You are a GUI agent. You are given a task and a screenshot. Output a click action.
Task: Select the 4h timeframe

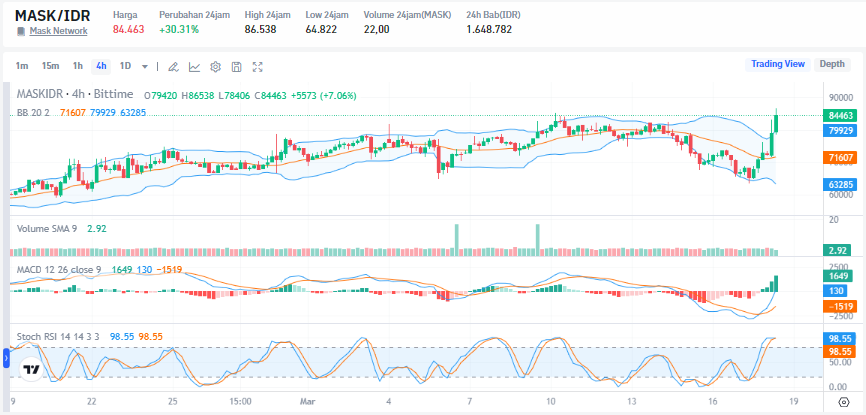click(x=101, y=66)
